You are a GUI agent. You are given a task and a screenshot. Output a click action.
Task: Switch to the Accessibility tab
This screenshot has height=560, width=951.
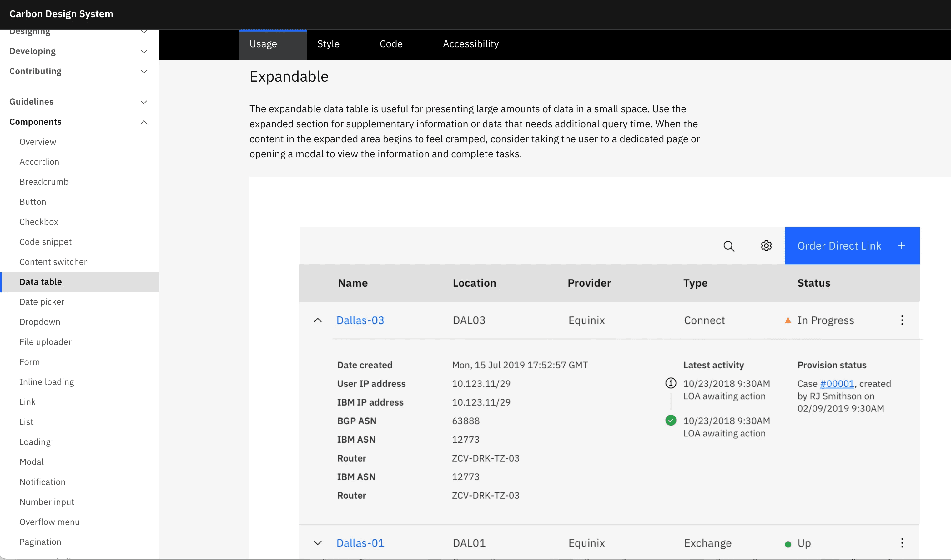point(470,44)
